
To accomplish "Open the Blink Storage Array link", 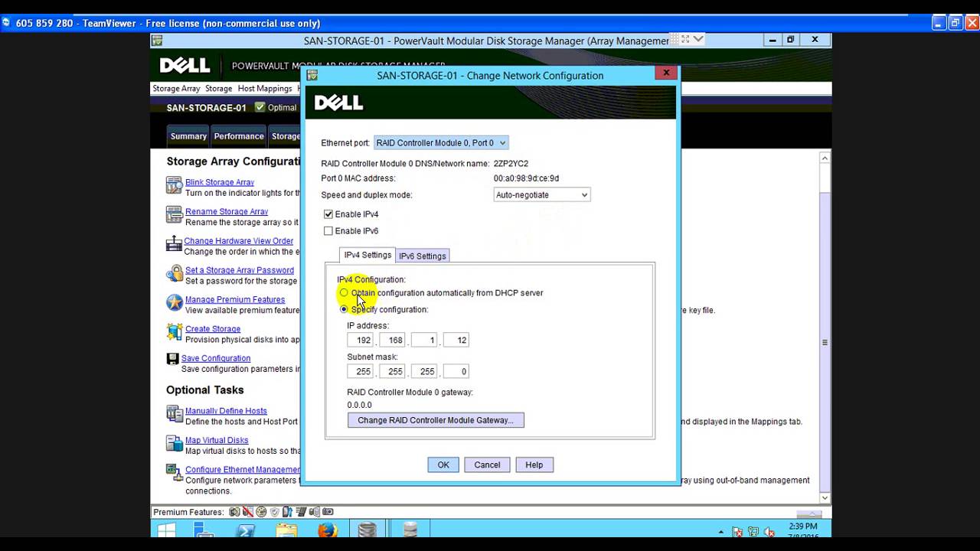I will tap(220, 182).
